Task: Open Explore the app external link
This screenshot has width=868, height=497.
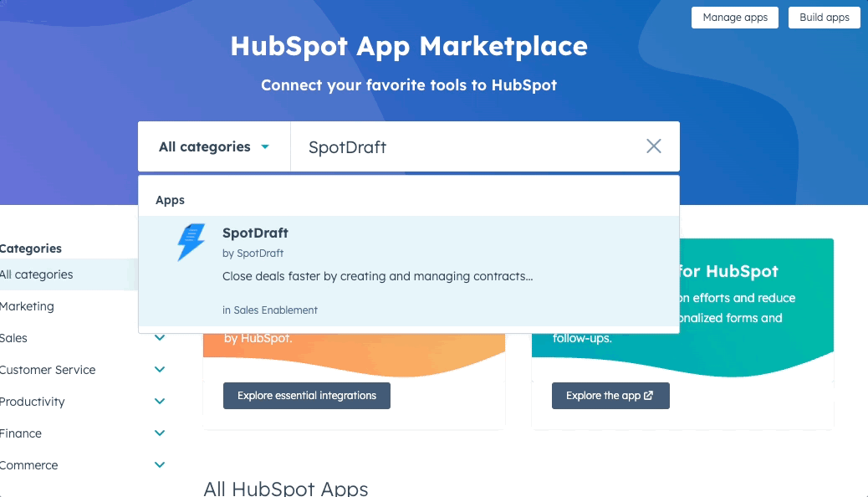Action: 610,396
